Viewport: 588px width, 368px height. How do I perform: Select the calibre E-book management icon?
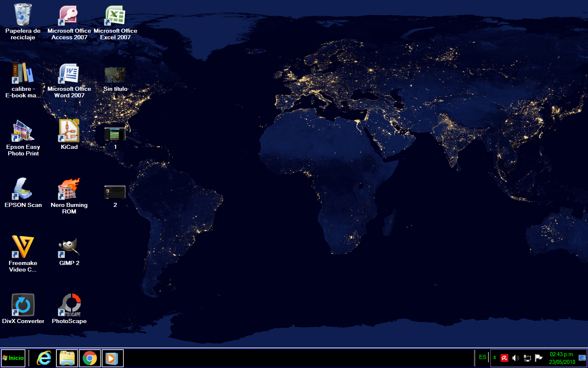(23, 80)
